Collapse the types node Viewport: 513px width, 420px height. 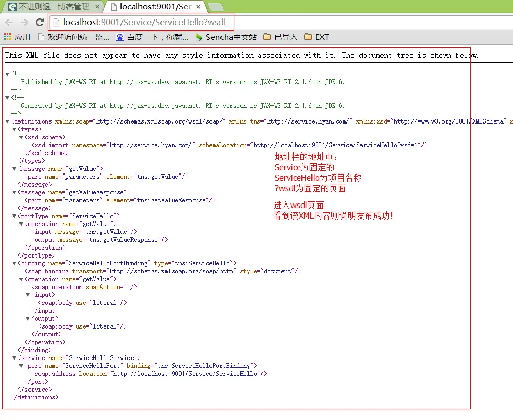point(14,129)
